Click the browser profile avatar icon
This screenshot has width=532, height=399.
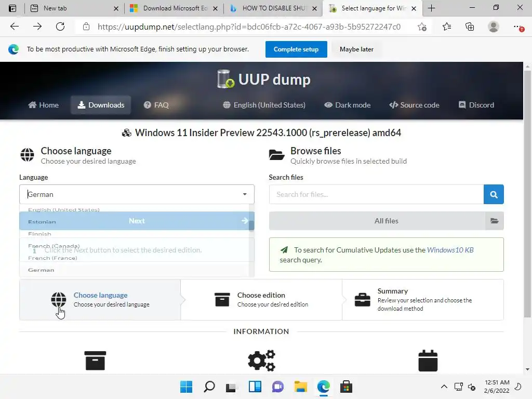pos(494,26)
